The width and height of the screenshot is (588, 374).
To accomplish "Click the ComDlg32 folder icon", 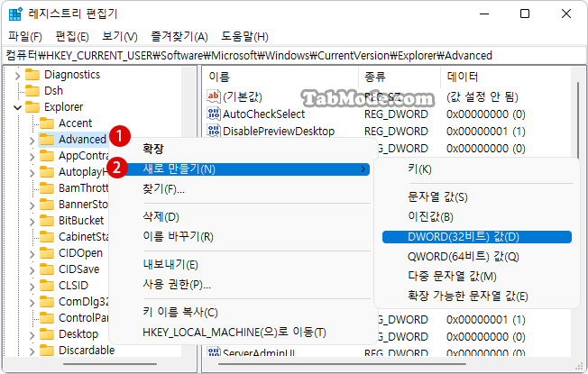I will 47,302.
